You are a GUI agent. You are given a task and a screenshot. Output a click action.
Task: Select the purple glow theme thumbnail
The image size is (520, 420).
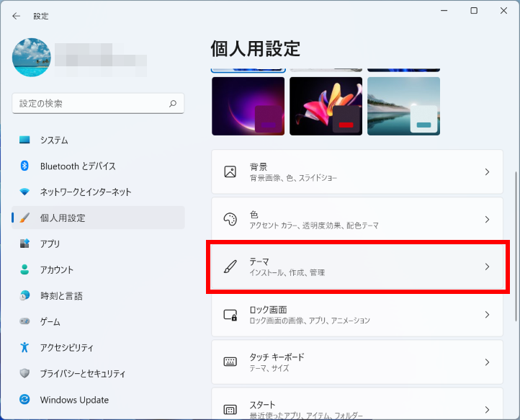(248, 106)
